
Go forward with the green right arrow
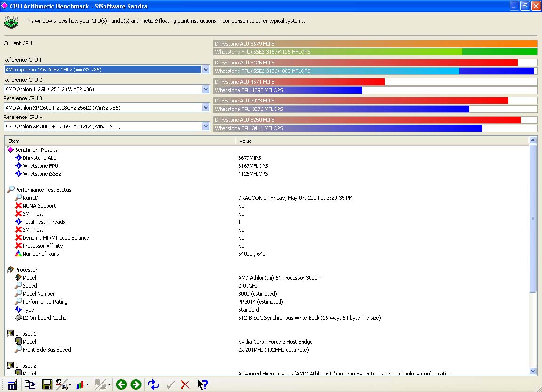click(136, 384)
